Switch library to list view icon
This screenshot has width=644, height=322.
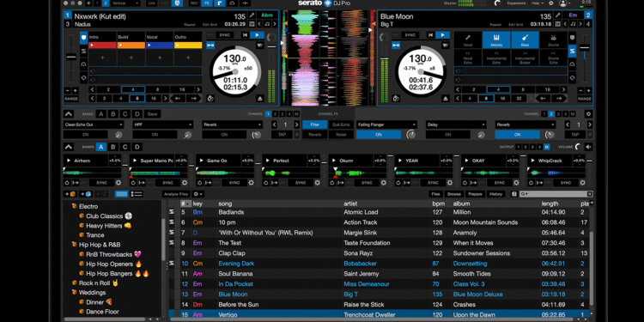(x=137, y=194)
